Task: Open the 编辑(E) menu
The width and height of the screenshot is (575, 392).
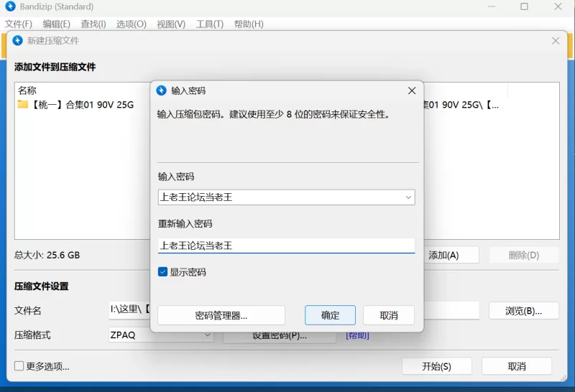Action: pyautogui.click(x=57, y=24)
